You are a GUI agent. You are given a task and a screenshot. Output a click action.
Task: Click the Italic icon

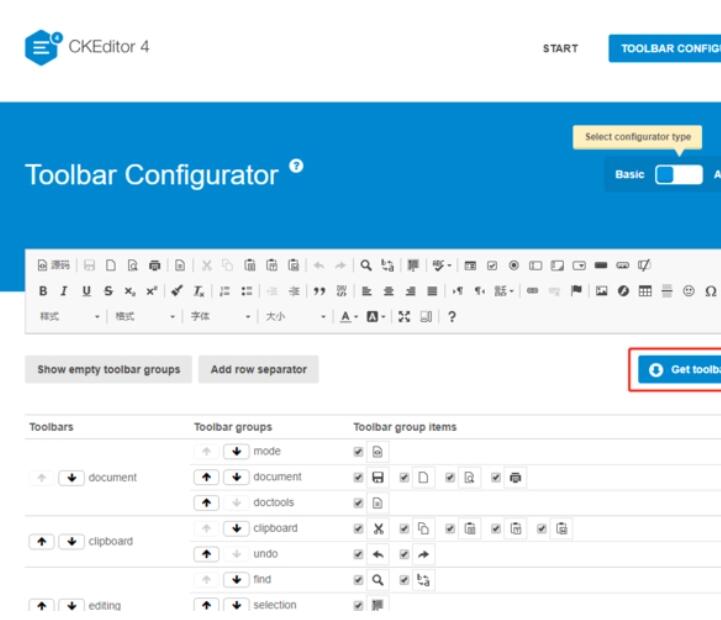pyautogui.click(x=64, y=291)
